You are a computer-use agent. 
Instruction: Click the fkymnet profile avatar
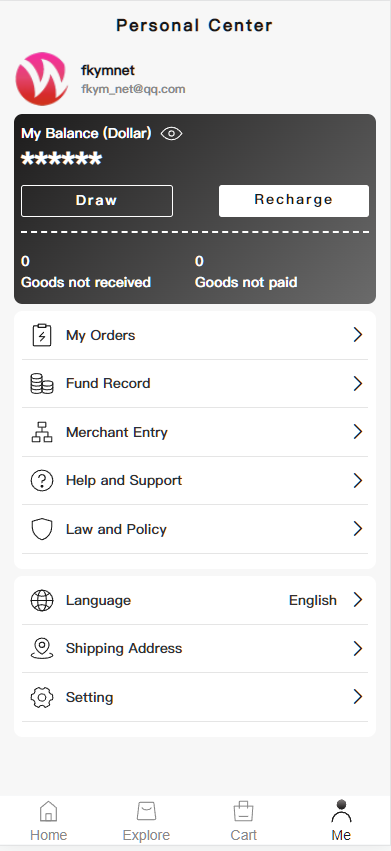42,79
